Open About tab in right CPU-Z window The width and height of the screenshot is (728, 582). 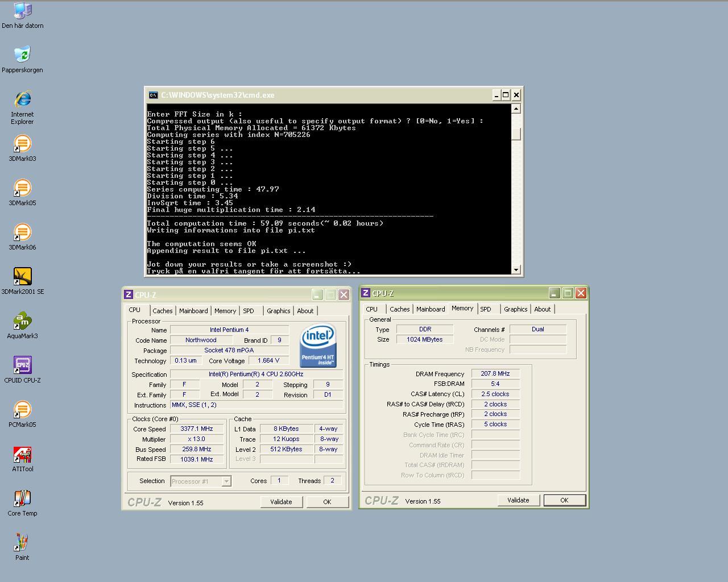click(x=543, y=309)
